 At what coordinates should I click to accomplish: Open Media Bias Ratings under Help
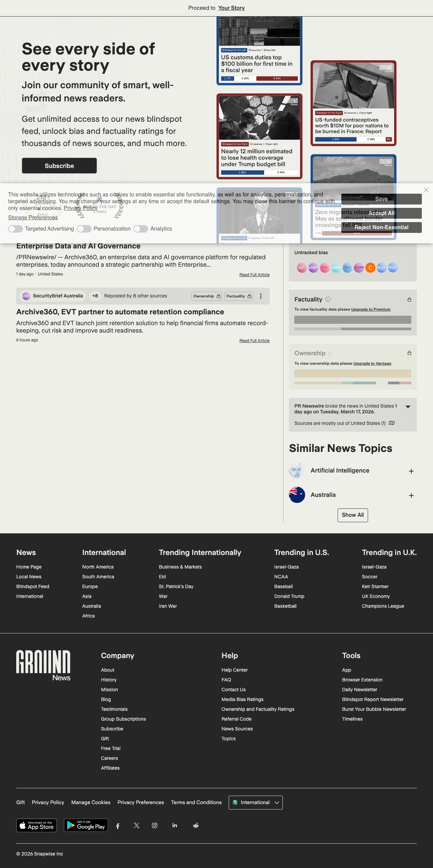[242, 699]
